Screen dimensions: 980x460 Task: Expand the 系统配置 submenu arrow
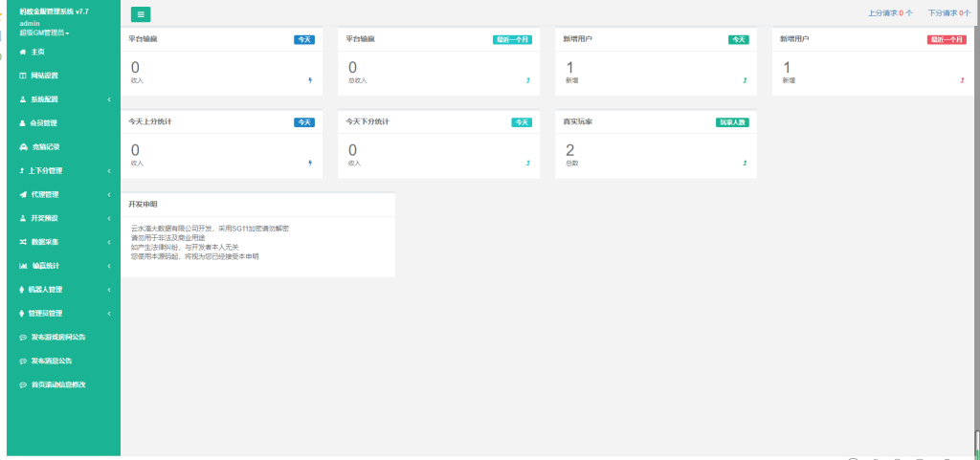point(109,99)
